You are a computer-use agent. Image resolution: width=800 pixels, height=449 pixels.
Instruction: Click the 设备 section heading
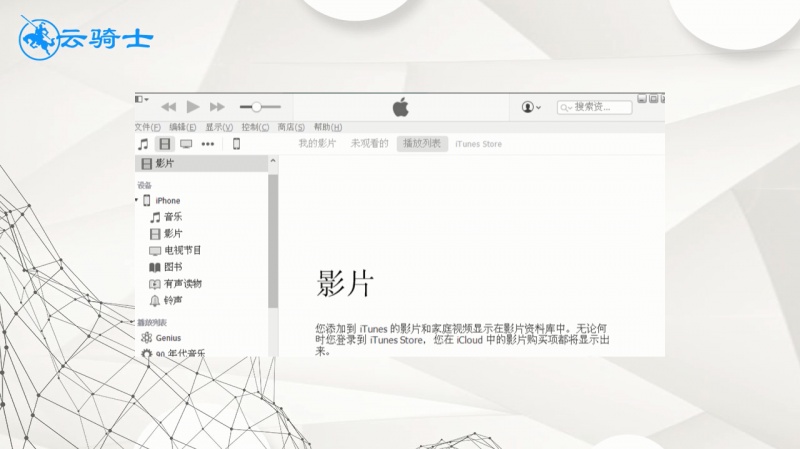(144, 185)
